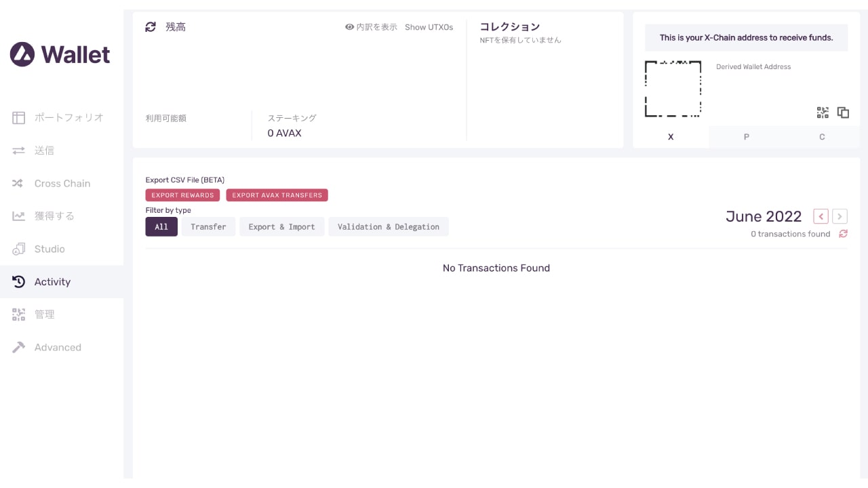The height and width of the screenshot is (488, 868).
Task: Open the Cross Chain page
Action: pyautogui.click(x=62, y=183)
